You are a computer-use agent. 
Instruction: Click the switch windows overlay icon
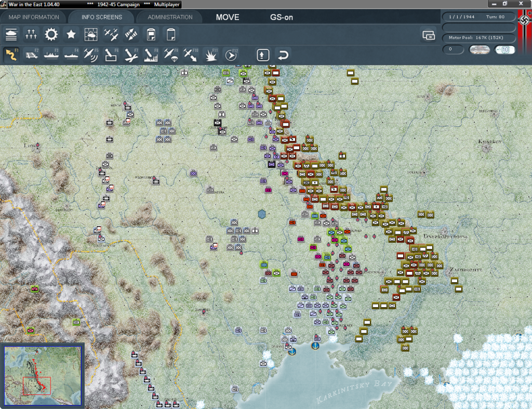pyautogui.click(x=429, y=35)
